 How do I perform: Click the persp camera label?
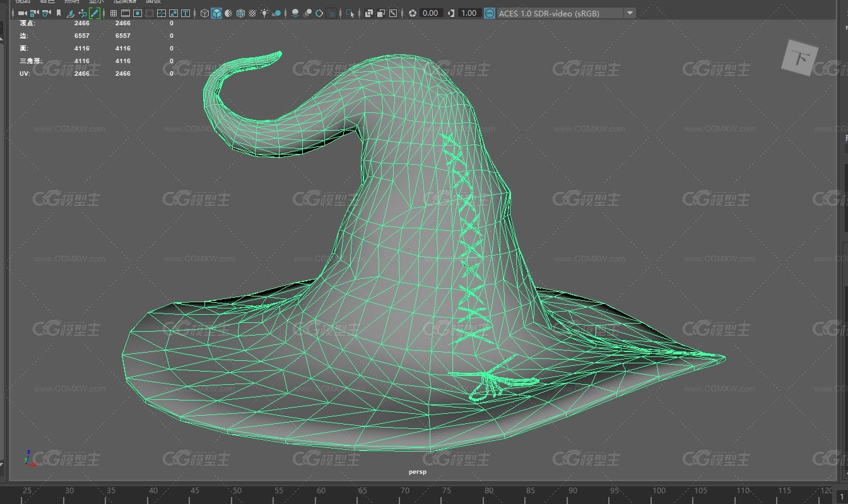[418, 471]
